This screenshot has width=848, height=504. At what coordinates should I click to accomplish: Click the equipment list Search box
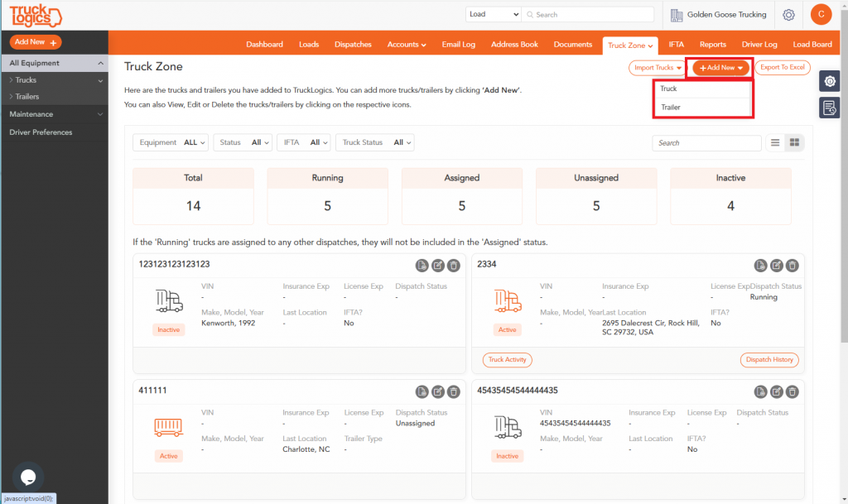pos(706,143)
